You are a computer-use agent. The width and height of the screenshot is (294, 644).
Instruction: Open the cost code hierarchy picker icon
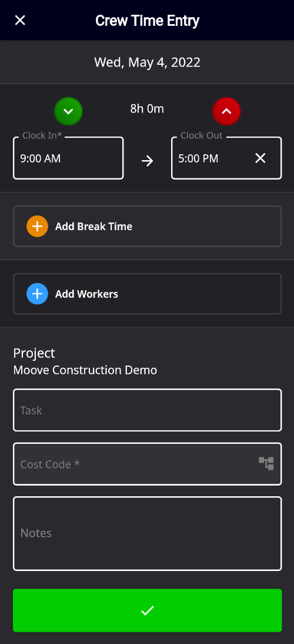pos(266,463)
